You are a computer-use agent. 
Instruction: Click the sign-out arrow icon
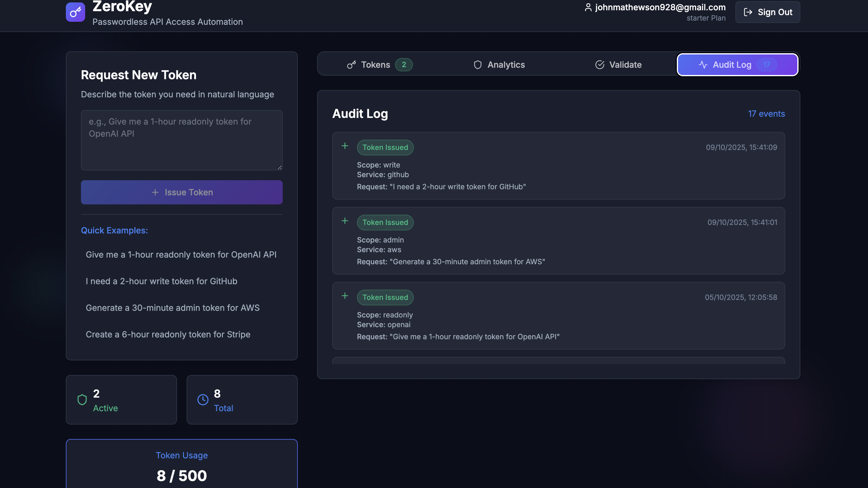748,12
